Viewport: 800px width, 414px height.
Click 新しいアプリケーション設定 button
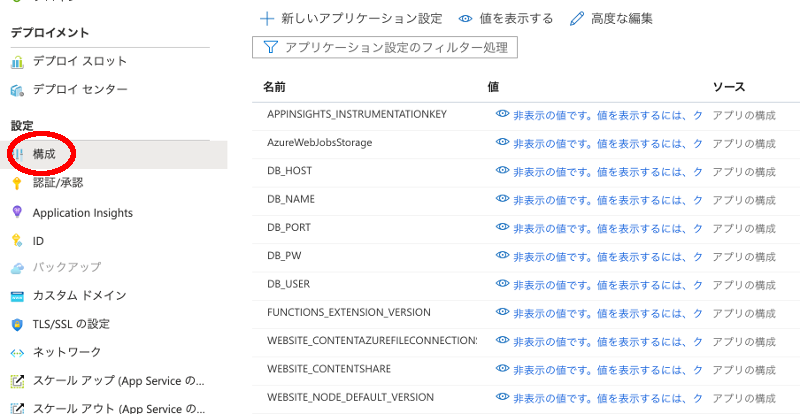click(352, 19)
